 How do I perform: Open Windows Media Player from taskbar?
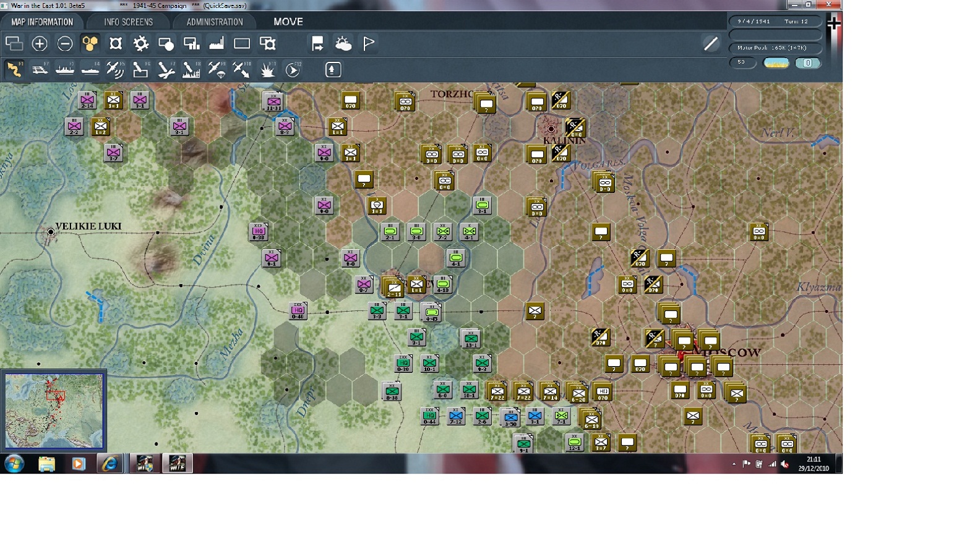click(78, 464)
